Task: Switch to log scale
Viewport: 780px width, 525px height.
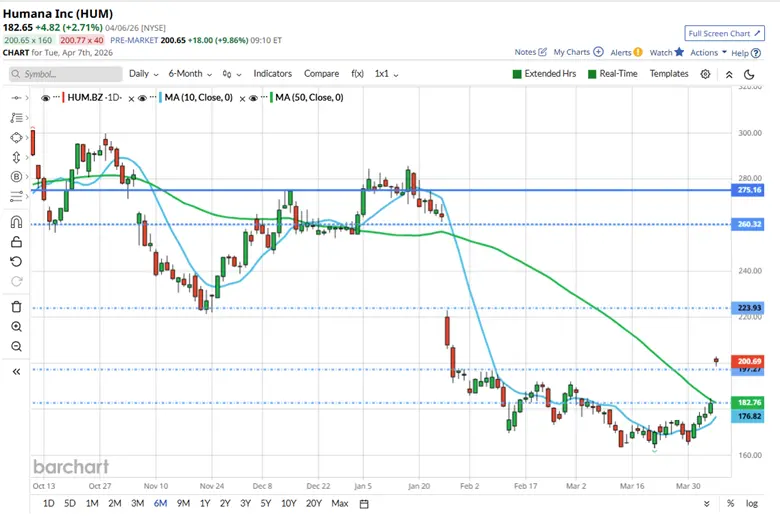Action: (752, 504)
